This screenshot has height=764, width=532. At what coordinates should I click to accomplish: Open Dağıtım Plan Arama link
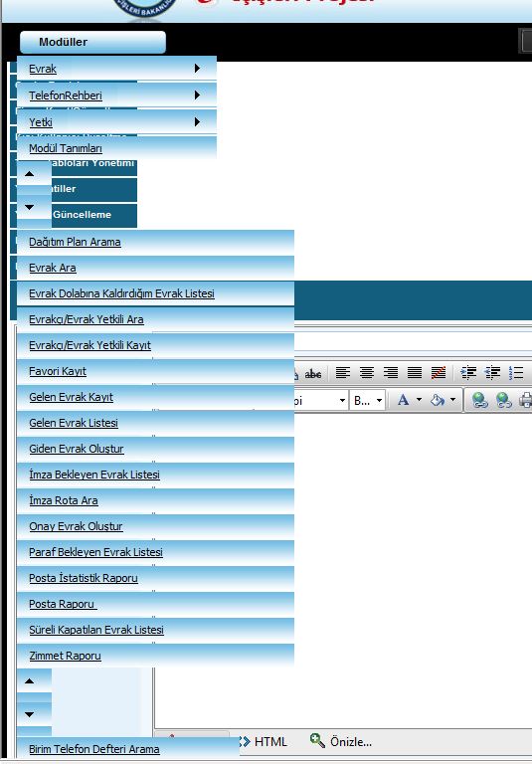click(x=155, y=242)
